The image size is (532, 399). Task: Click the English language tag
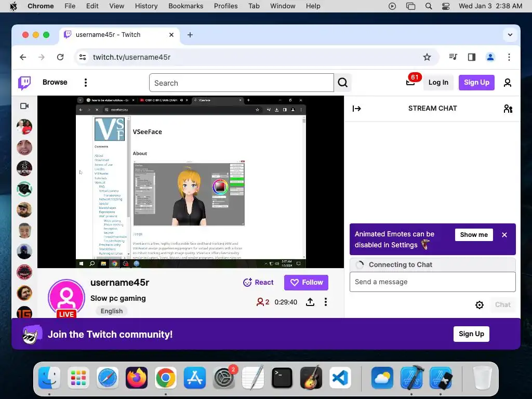point(112,311)
